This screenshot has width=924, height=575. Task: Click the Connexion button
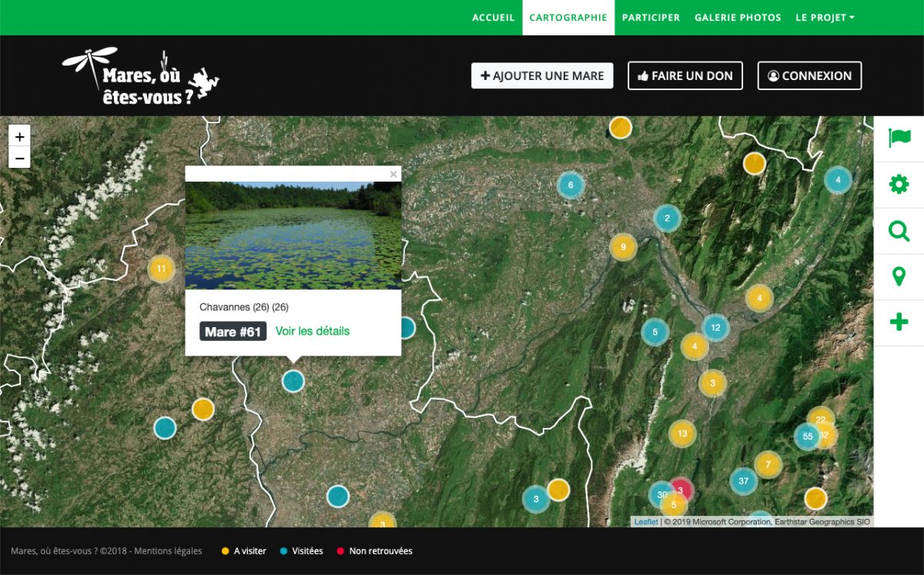point(809,75)
